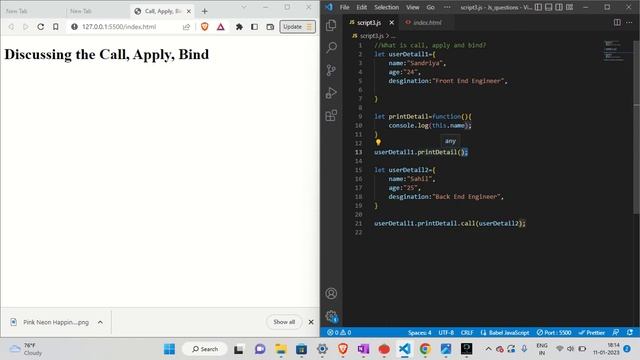Split the editor to the right
The width and height of the screenshot is (640, 360).
[x=617, y=22]
